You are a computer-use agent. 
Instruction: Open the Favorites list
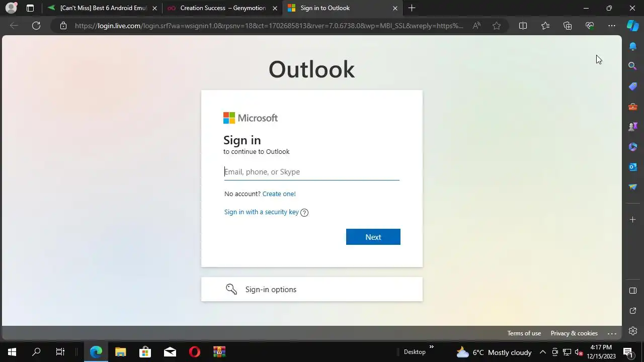545,26
